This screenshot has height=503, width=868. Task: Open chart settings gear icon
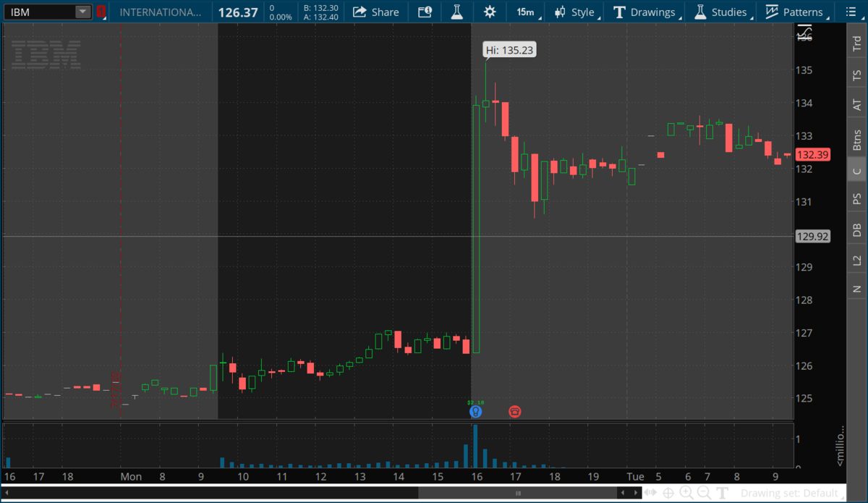[490, 12]
